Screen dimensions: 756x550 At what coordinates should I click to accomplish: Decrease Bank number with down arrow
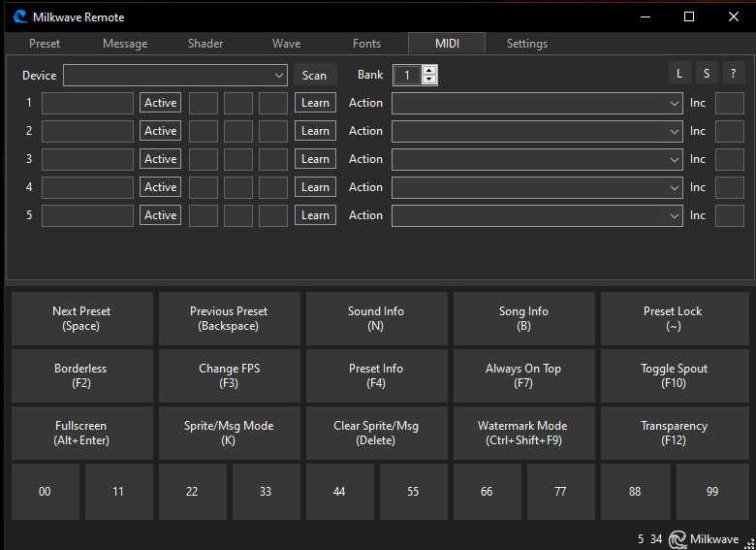click(429, 80)
